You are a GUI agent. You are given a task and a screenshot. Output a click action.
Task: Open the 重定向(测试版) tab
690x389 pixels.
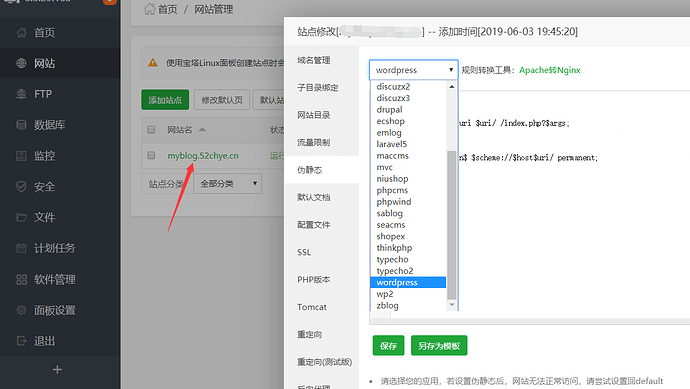coord(324,362)
